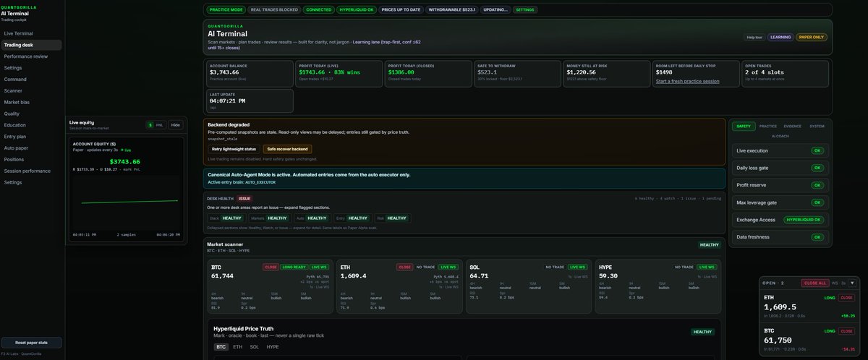Image resolution: width=868 pixels, height=360 pixels.
Task: Open the Scanner sidebar item
Action: click(31, 90)
